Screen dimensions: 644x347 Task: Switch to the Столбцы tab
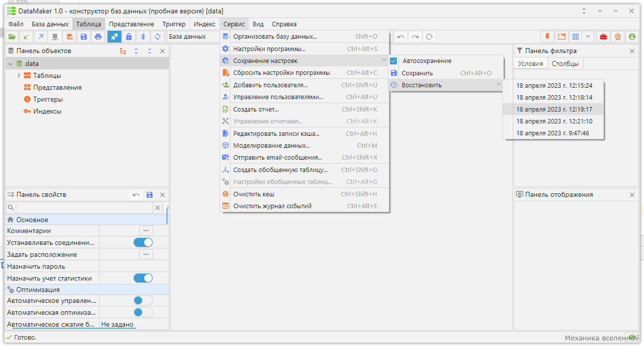point(566,63)
